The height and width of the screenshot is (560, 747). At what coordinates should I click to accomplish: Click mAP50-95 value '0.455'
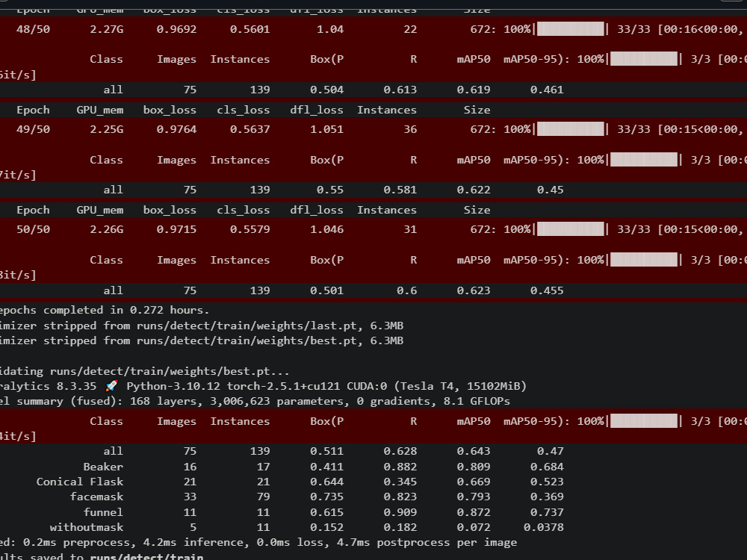pyautogui.click(x=547, y=290)
